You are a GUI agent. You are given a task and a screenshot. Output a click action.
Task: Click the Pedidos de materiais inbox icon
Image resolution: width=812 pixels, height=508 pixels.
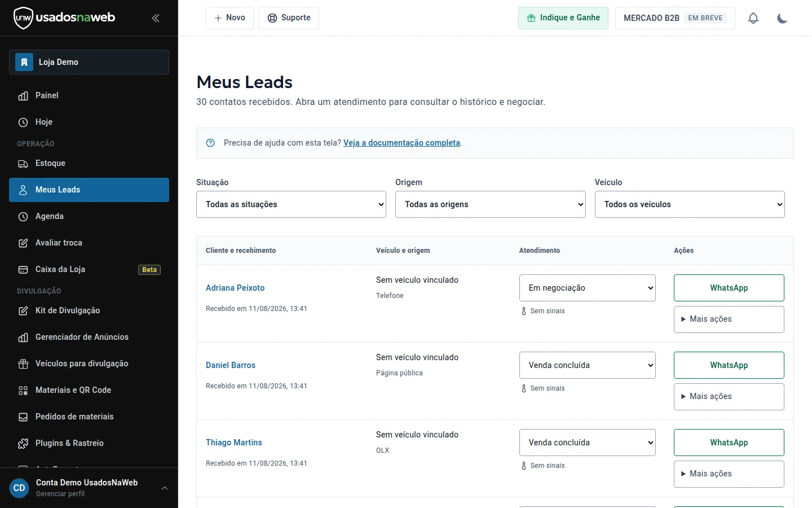tap(23, 417)
